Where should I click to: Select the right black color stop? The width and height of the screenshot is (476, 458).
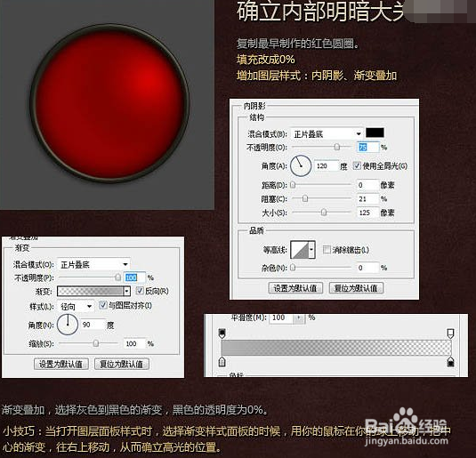(x=451, y=361)
